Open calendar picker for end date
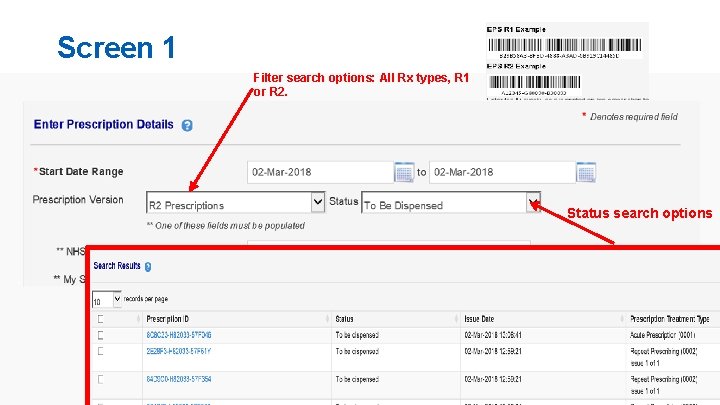720x405 pixels. tap(586, 172)
